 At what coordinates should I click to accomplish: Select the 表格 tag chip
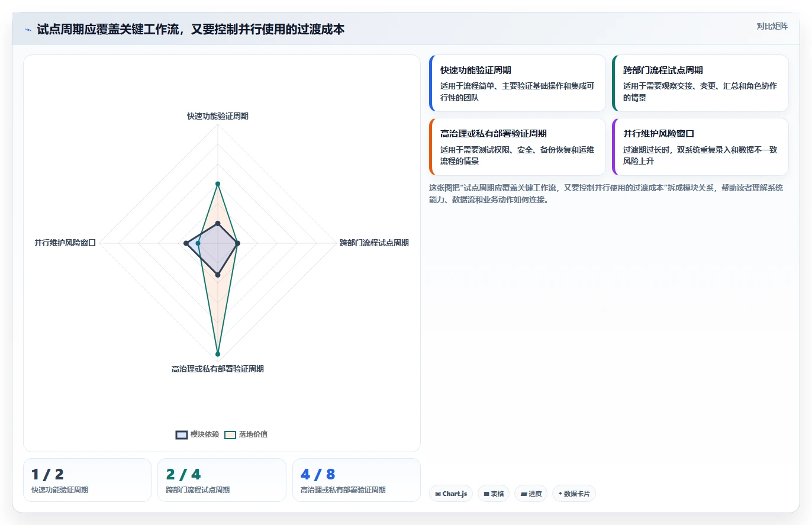coord(494,494)
